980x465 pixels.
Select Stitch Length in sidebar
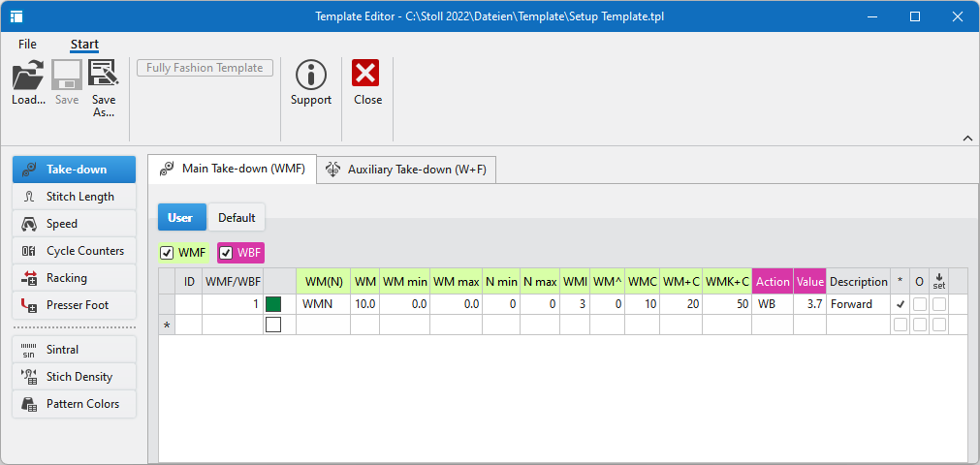click(x=74, y=197)
